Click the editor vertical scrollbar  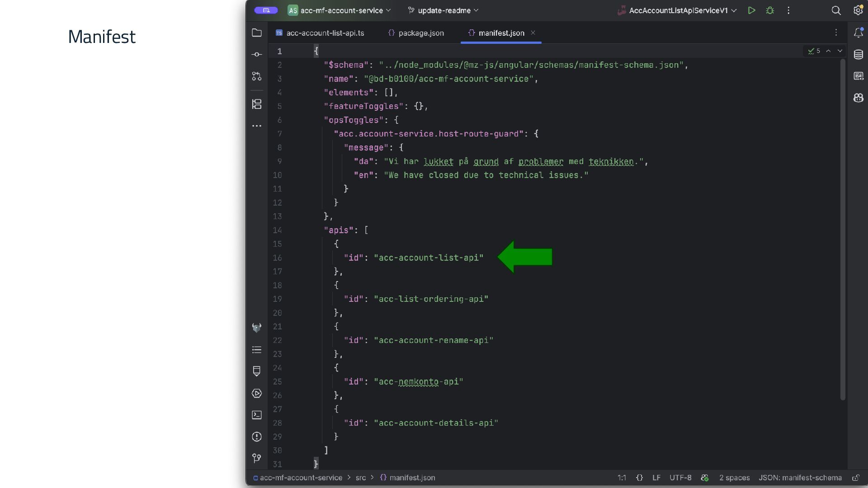pos(843,226)
